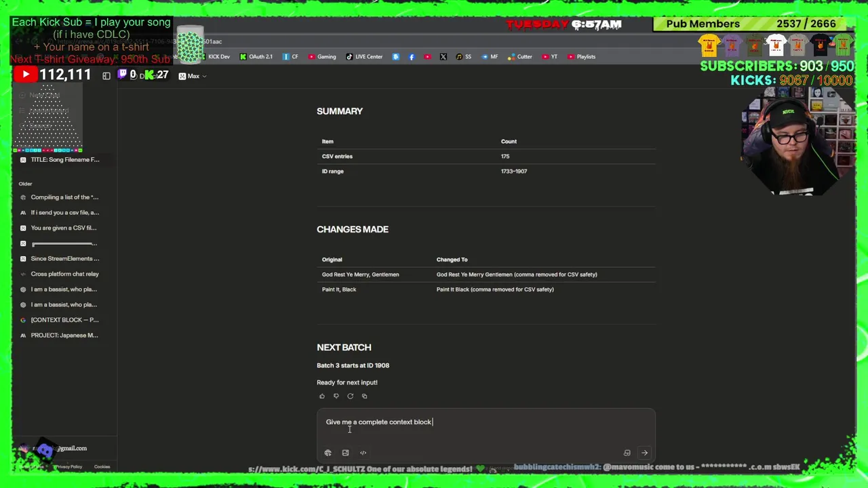Open Facebook bookmark icon
868x488 pixels.
(x=412, y=57)
